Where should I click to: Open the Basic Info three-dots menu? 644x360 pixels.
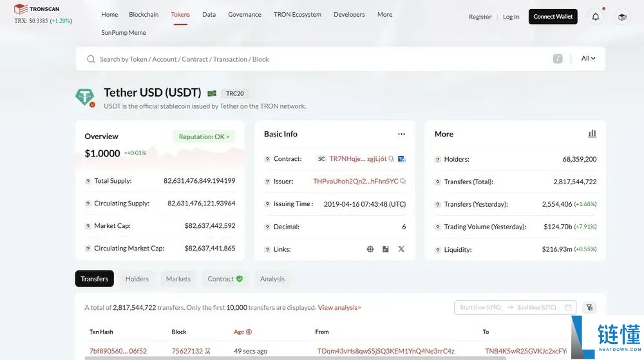tap(401, 134)
